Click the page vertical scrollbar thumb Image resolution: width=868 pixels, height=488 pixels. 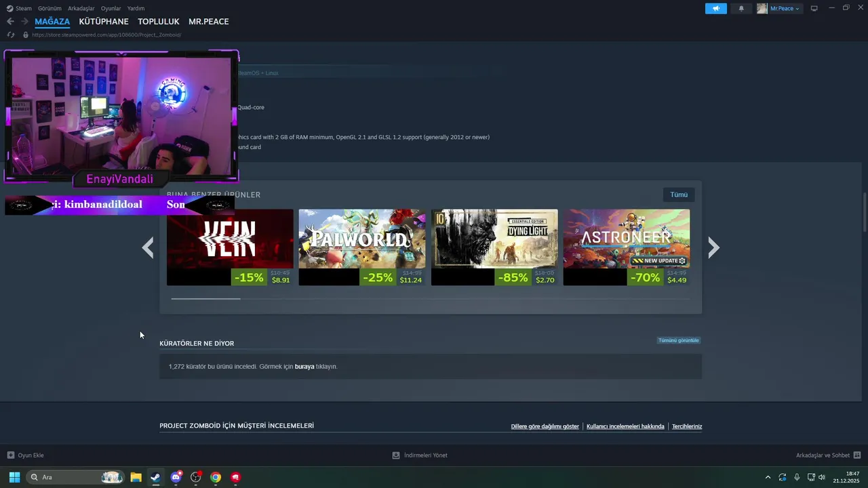tap(864, 213)
